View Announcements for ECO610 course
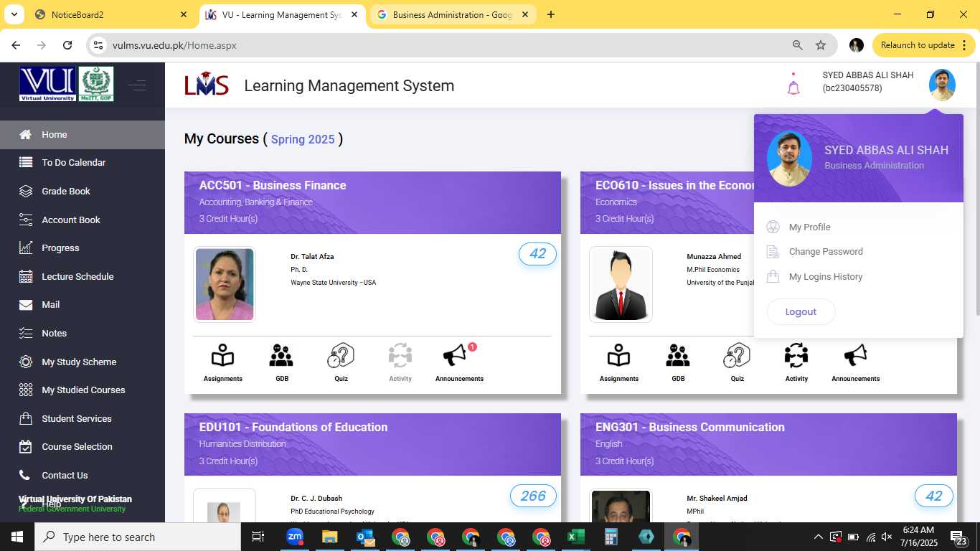This screenshot has height=551, width=980. tap(855, 362)
